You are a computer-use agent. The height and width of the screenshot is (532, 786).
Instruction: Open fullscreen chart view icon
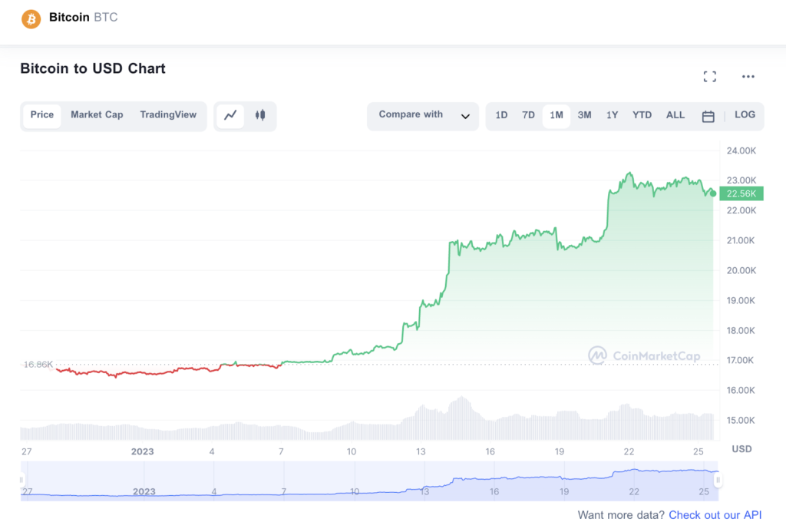[709, 77]
